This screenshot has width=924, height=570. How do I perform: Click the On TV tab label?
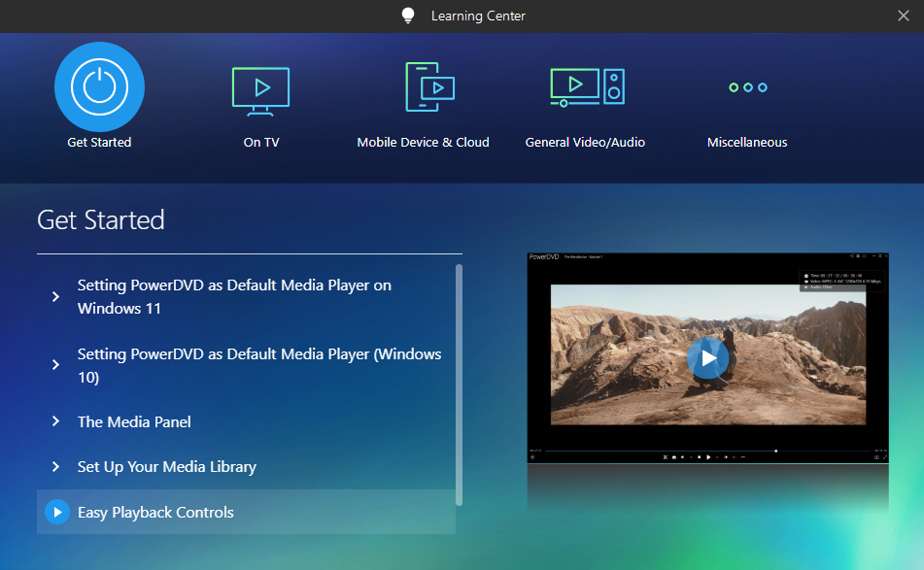[x=261, y=142]
